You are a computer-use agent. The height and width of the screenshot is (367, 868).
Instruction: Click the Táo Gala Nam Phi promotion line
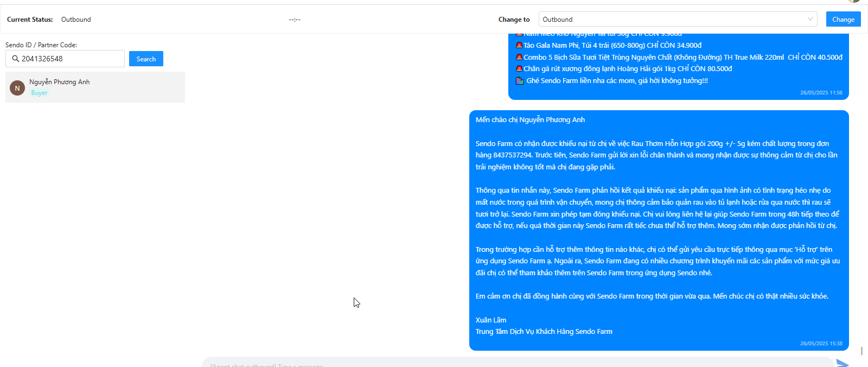pyautogui.click(x=612, y=46)
